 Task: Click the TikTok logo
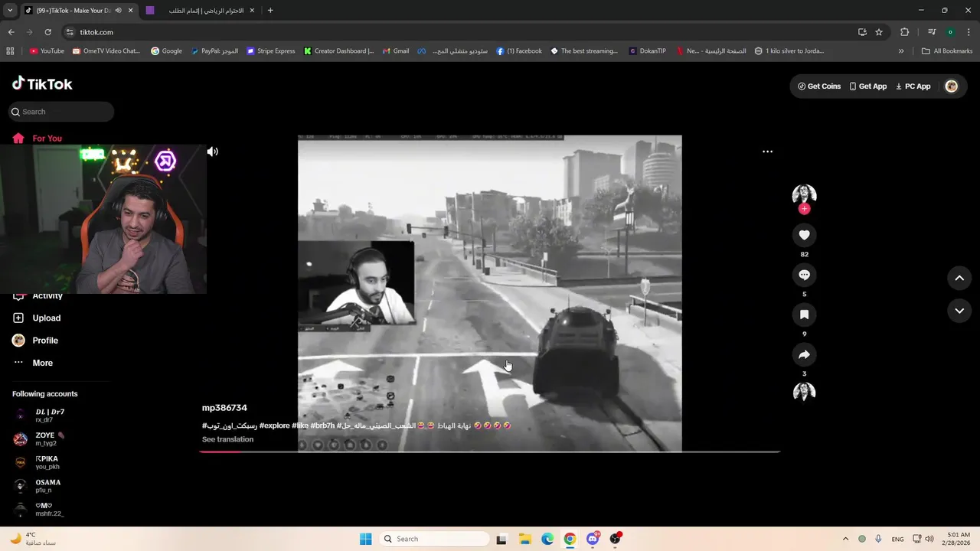[42, 84]
